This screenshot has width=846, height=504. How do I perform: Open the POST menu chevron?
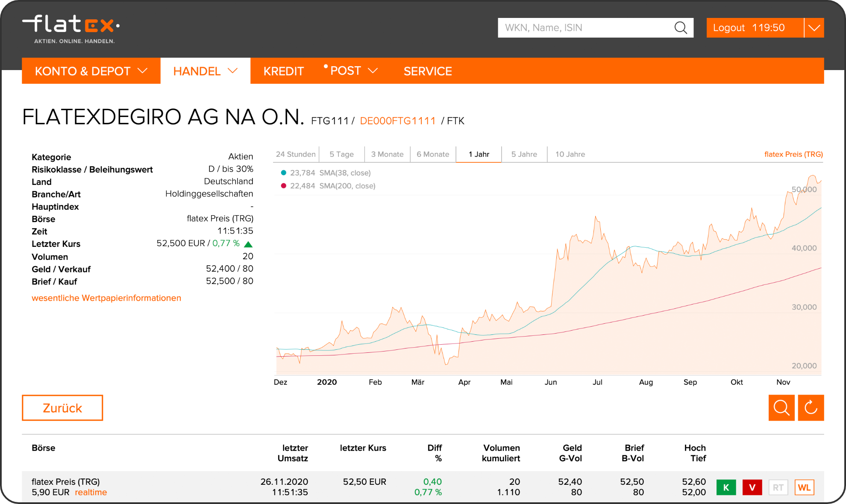click(373, 71)
